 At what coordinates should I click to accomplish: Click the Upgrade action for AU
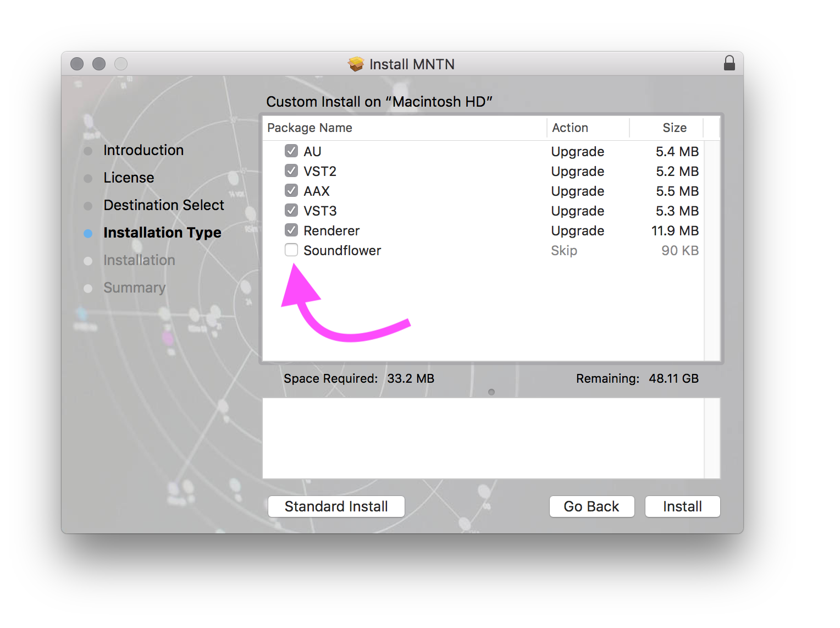tap(578, 152)
